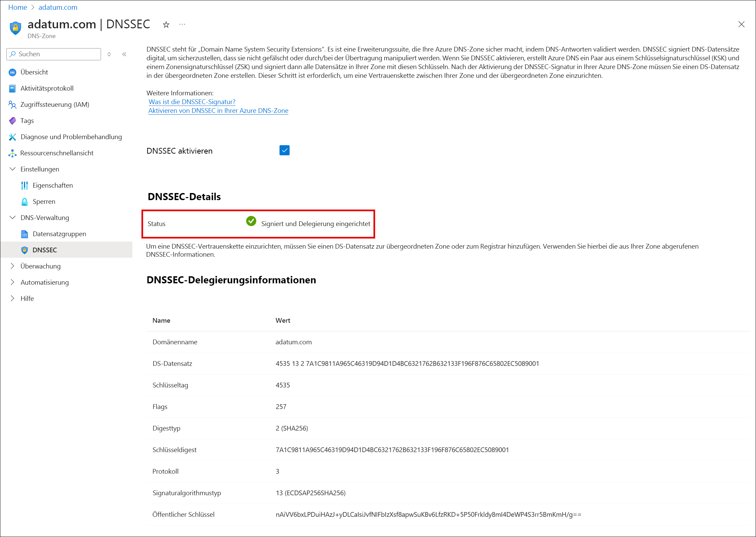This screenshot has width=756, height=537.
Task: Click the Home breadcrumb link
Action: [18, 7]
